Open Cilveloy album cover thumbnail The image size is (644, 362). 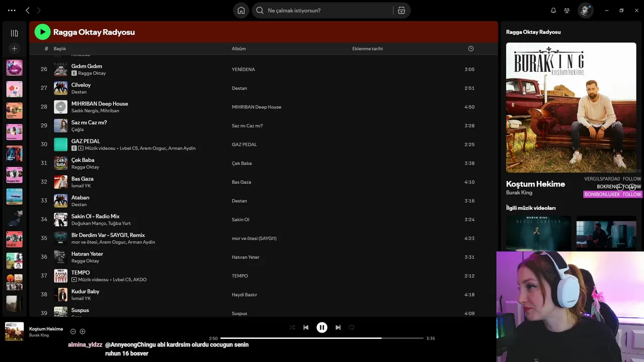point(61,88)
